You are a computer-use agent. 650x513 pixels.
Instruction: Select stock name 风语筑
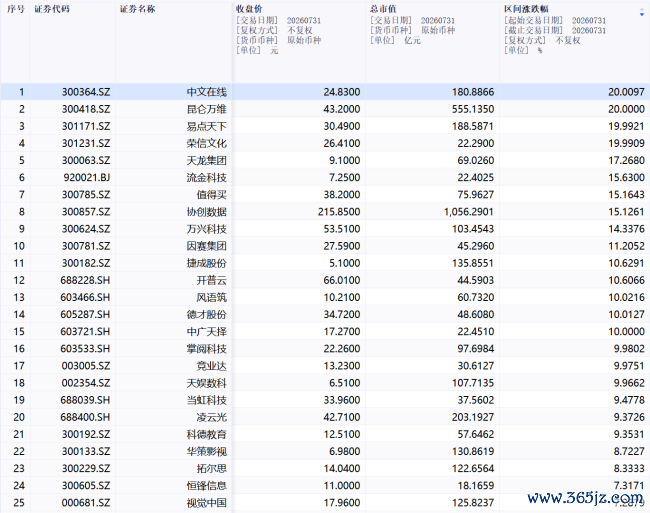pos(211,297)
